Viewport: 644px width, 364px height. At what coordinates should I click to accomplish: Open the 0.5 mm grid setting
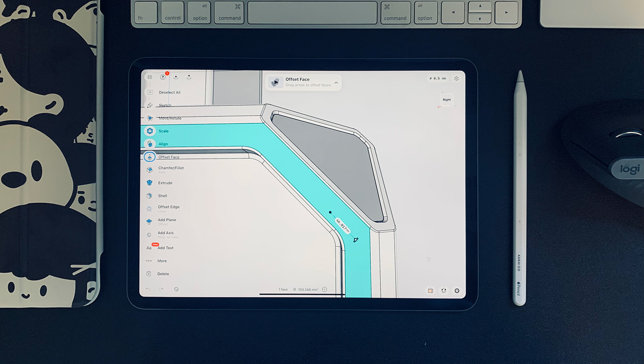(x=437, y=78)
